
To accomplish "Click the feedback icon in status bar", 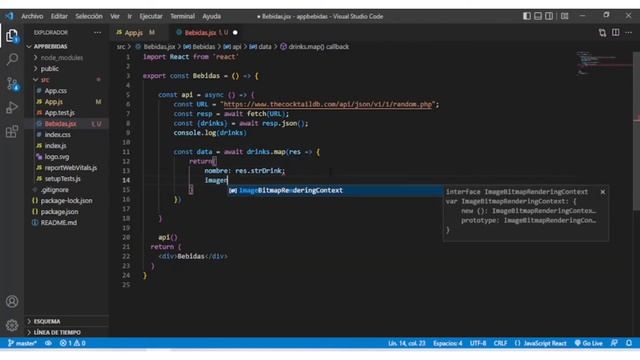I will point(614,343).
